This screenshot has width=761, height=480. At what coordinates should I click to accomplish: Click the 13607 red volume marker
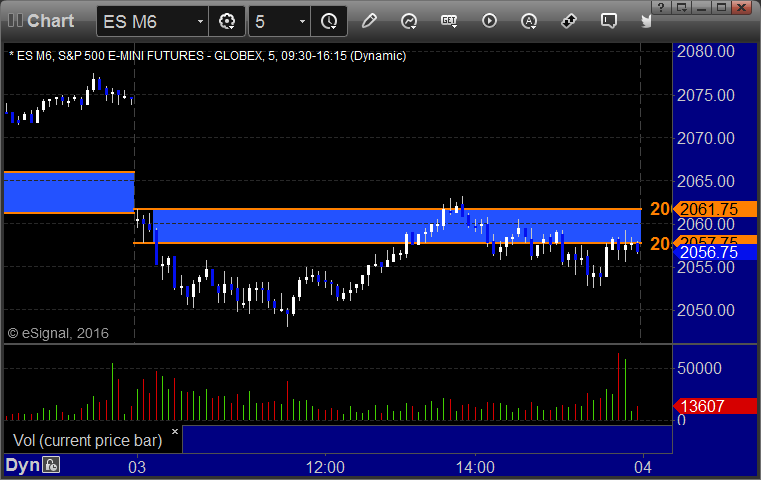tap(714, 406)
